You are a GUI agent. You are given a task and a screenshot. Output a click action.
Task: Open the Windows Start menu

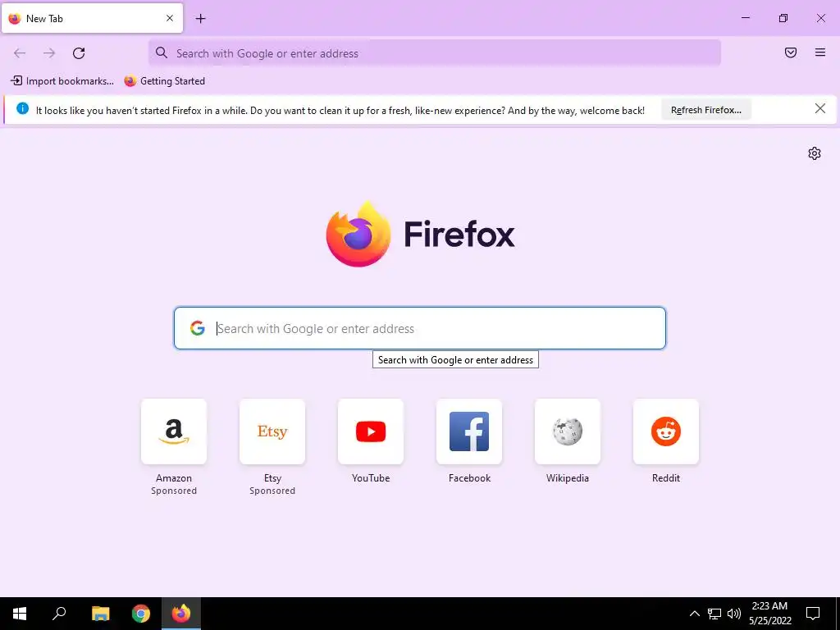click(x=20, y=614)
